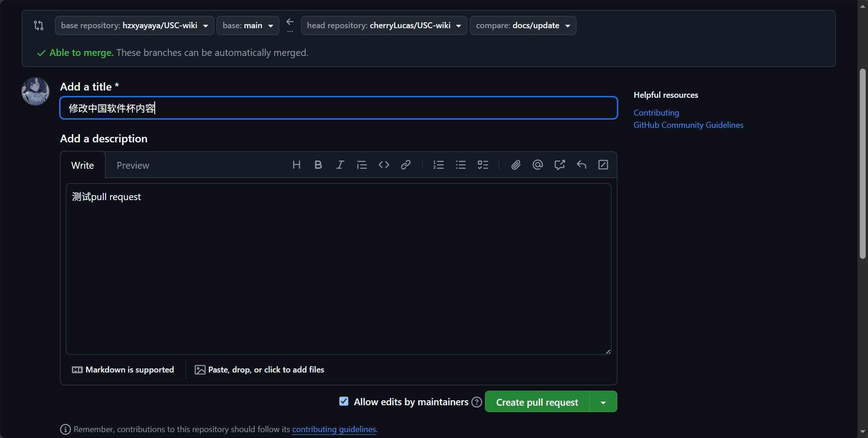The height and width of the screenshot is (438, 868).
Task: Click the page vertical scrollbar thumb
Action: (x=863, y=164)
